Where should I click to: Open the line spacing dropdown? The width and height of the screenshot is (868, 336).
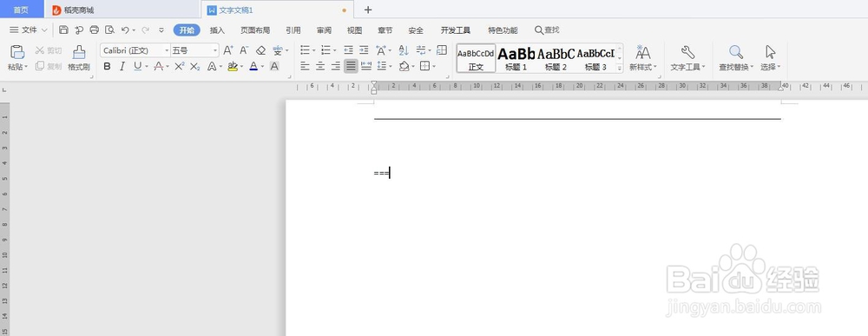(x=391, y=67)
